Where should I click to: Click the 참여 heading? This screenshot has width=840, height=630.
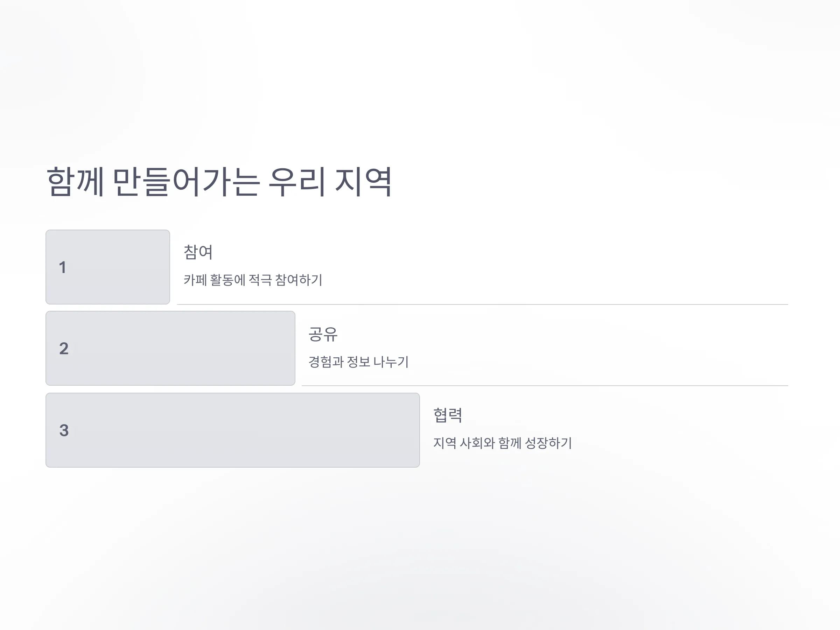coord(198,252)
